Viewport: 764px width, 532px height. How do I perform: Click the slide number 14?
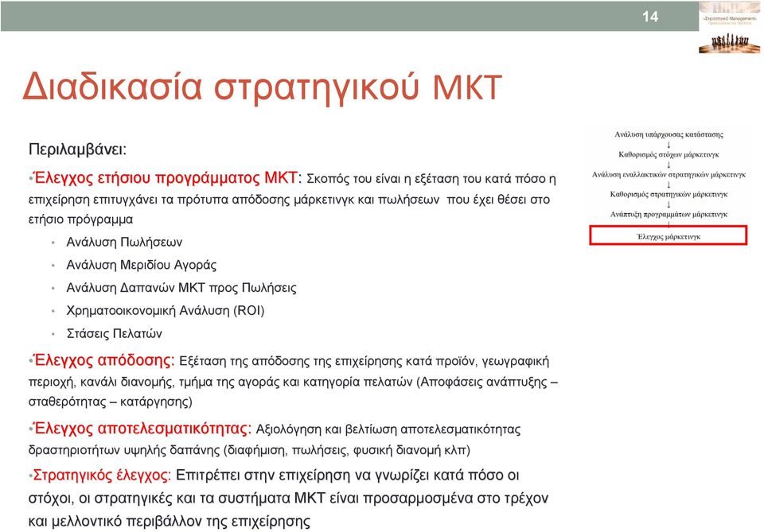[650, 17]
